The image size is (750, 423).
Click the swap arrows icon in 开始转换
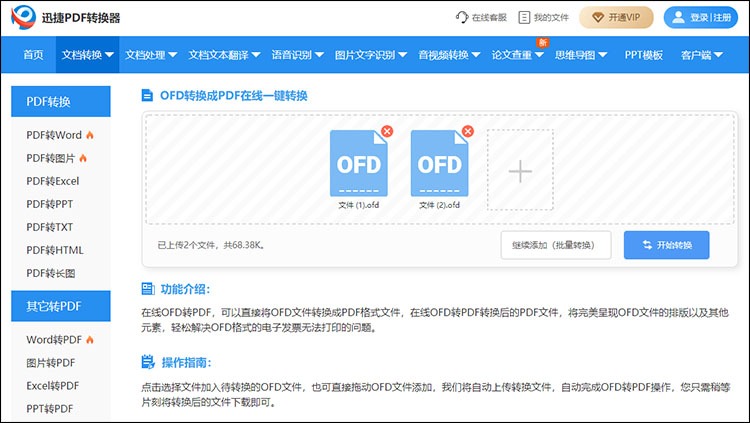coord(647,245)
